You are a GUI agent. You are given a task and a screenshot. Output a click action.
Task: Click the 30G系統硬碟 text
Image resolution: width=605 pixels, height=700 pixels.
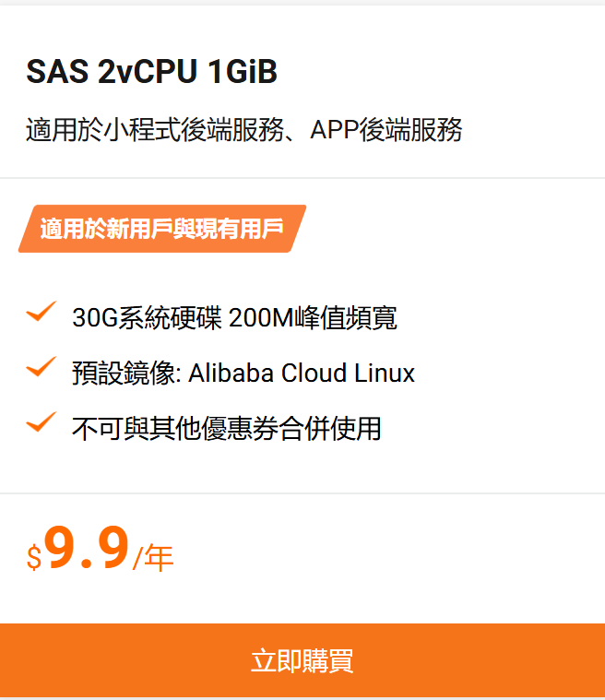point(146,318)
